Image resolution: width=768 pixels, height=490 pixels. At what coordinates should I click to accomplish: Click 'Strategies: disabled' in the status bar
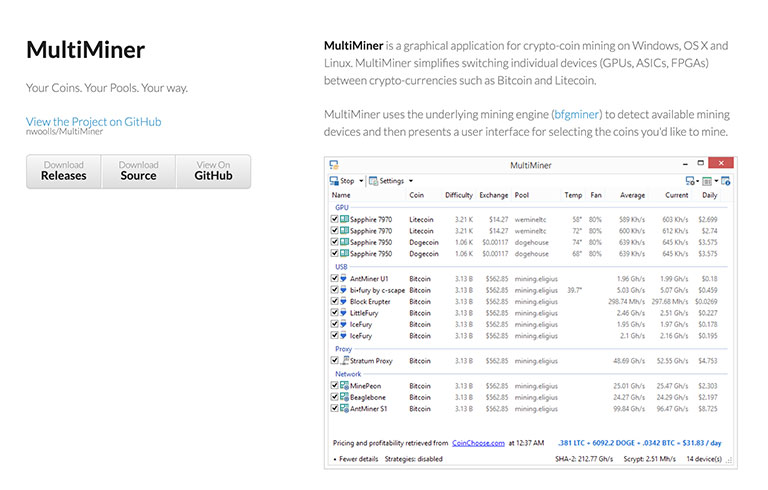click(x=413, y=459)
